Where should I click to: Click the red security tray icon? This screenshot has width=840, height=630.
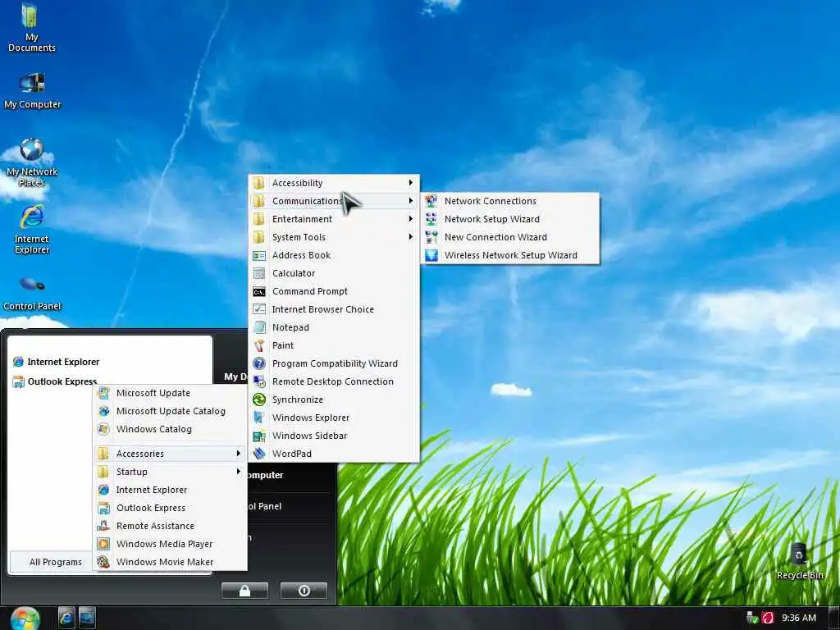pos(768,618)
